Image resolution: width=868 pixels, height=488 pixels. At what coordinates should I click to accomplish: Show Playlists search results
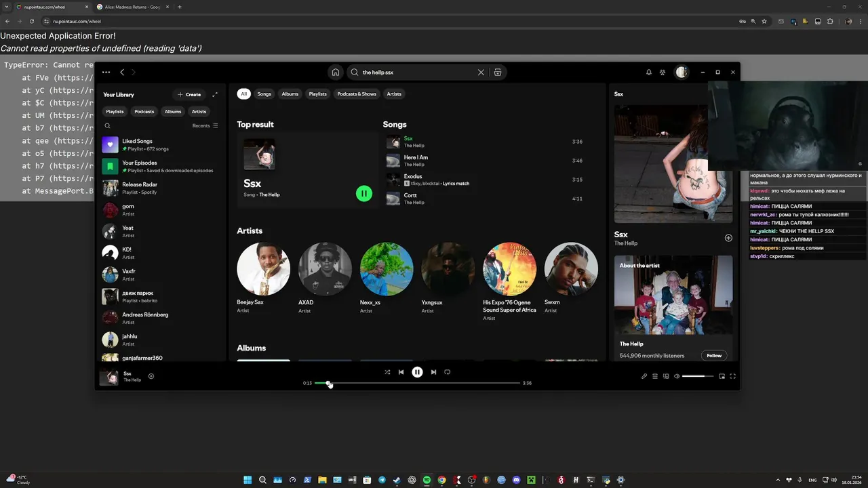click(317, 94)
